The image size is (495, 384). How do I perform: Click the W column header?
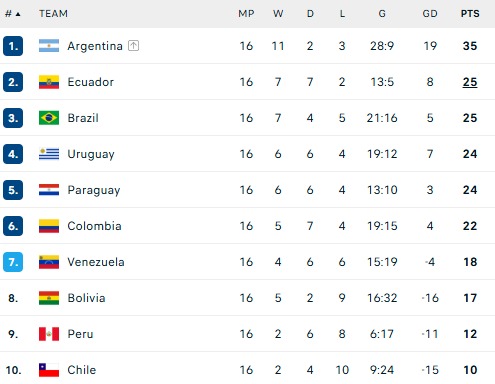click(278, 14)
